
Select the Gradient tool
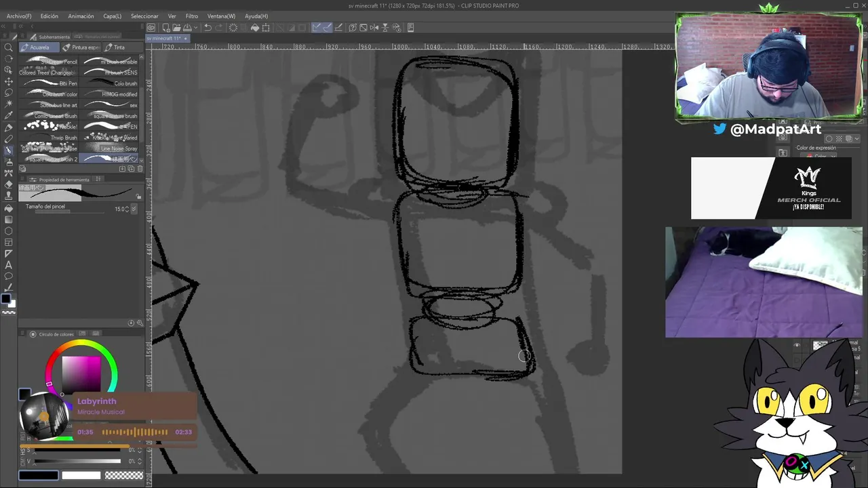pyautogui.click(x=9, y=220)
